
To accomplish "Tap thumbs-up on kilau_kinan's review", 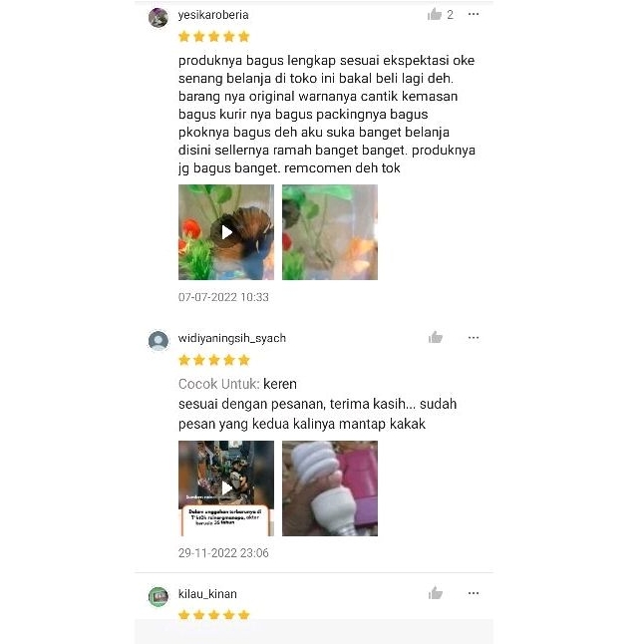I will pos(435,593).
